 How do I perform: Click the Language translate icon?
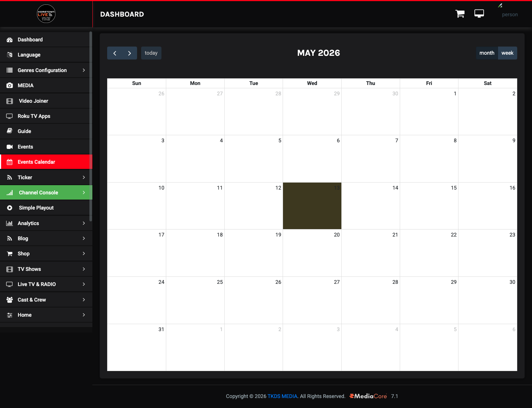[x=10, y=55]
